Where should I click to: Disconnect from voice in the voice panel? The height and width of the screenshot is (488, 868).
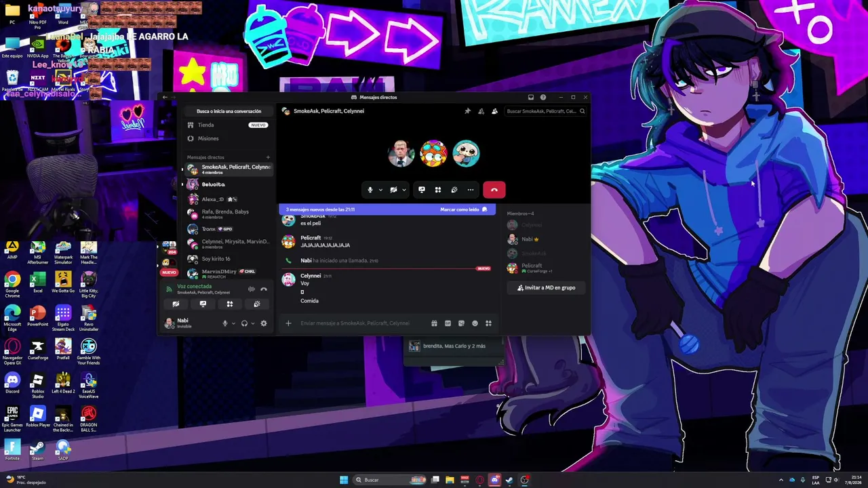click(264, 289)
